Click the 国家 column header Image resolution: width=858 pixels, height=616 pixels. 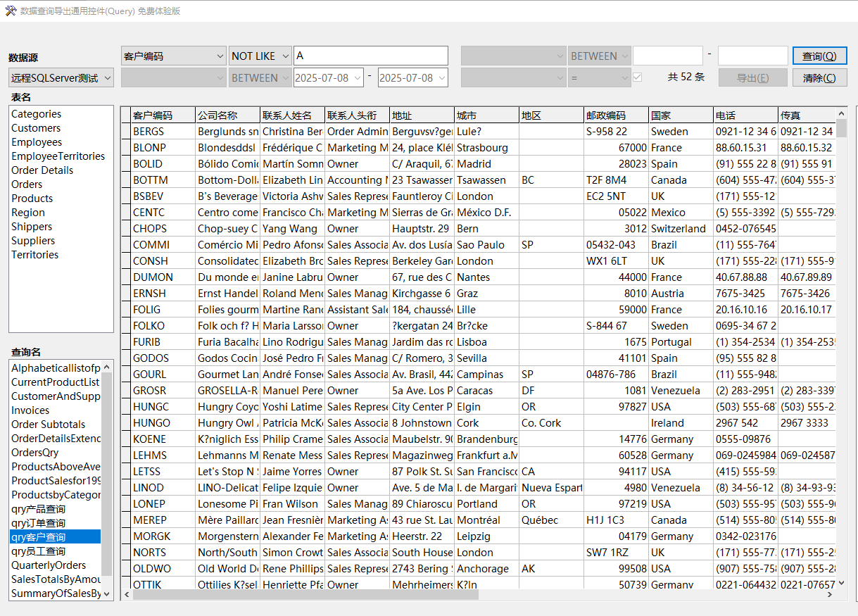click(x=681, y=115)
